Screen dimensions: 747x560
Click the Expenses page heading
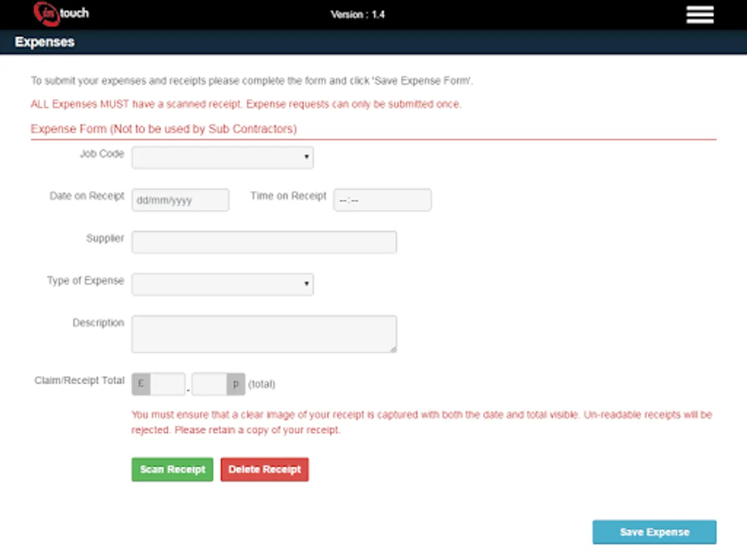(x=45, y=42)
